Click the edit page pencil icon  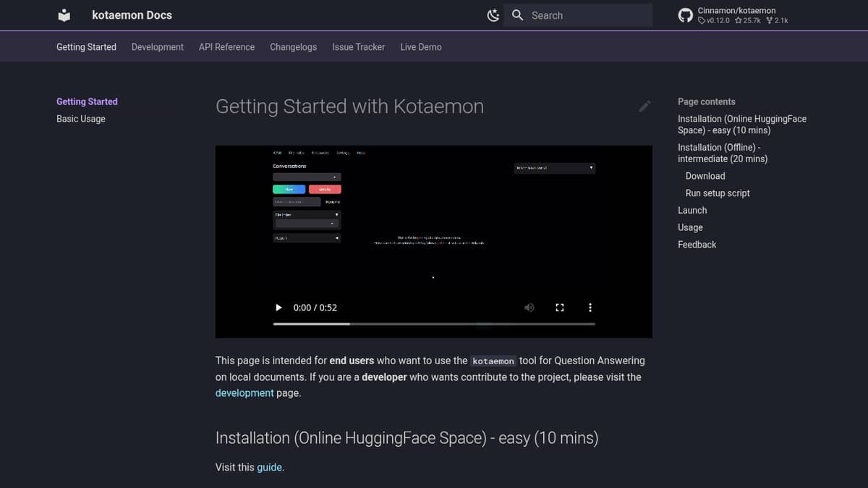coord(644,106)
